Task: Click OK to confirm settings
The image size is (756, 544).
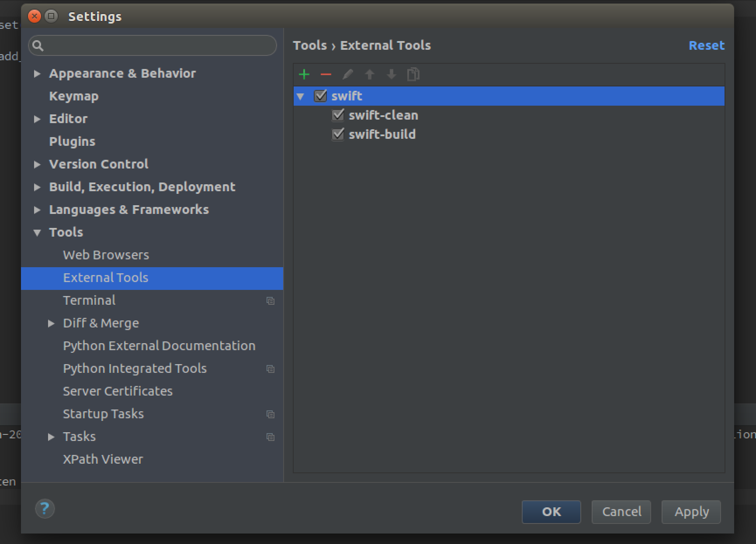Action: [551, 512]
